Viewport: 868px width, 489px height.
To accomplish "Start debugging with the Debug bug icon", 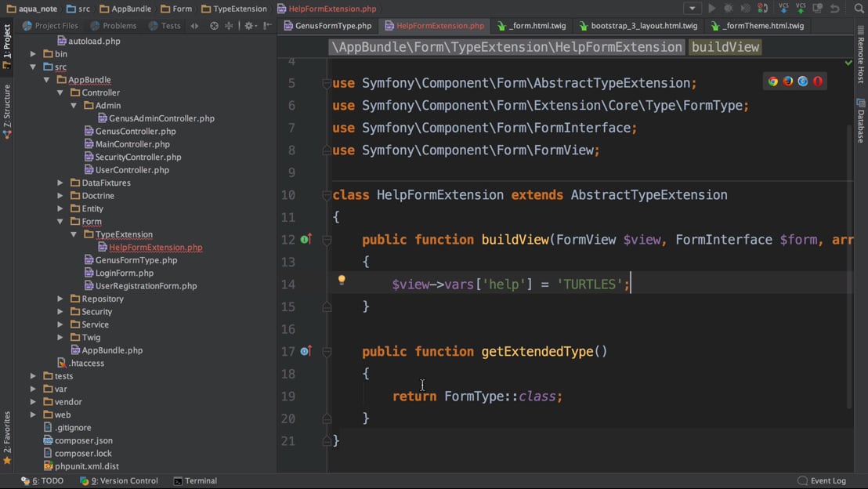I will tap(729, 9).
